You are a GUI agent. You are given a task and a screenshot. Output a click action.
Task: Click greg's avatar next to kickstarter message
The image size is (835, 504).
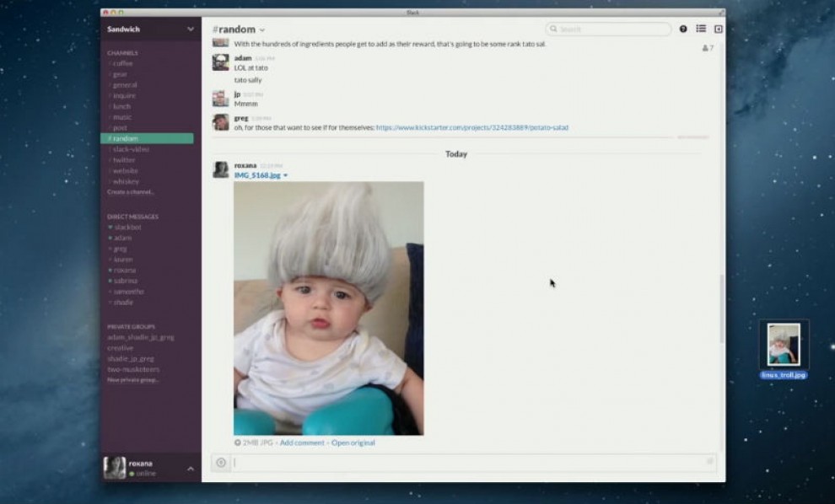(220, 122)
